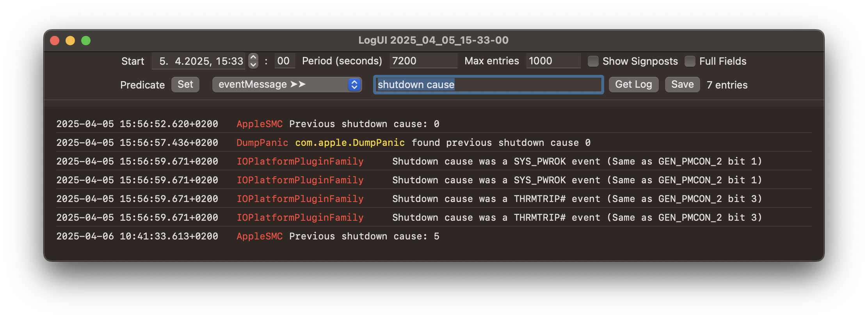Click the date stepper down arrow
Image resolution: width=868 pixels, height=319 pixels.
point(253,65)
